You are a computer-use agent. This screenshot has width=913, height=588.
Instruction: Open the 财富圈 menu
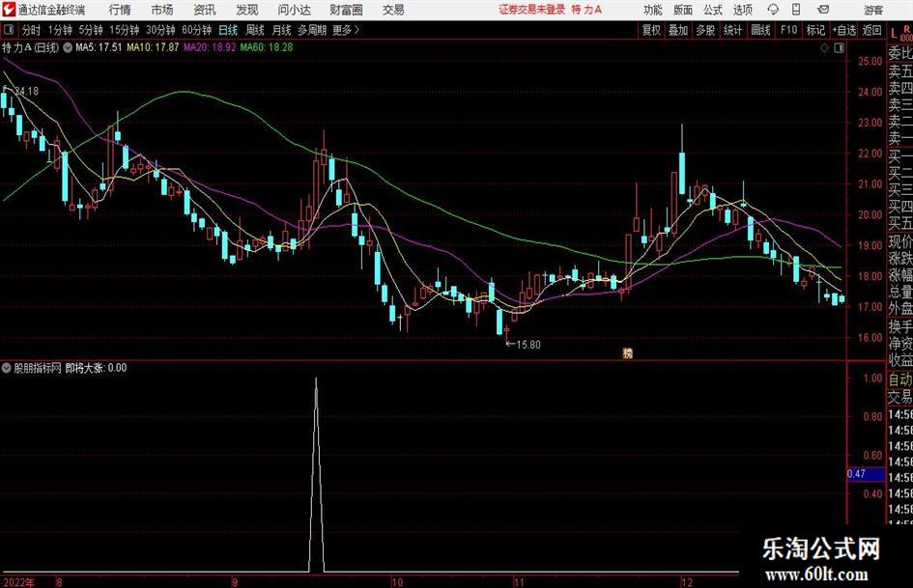click(346, 10)
